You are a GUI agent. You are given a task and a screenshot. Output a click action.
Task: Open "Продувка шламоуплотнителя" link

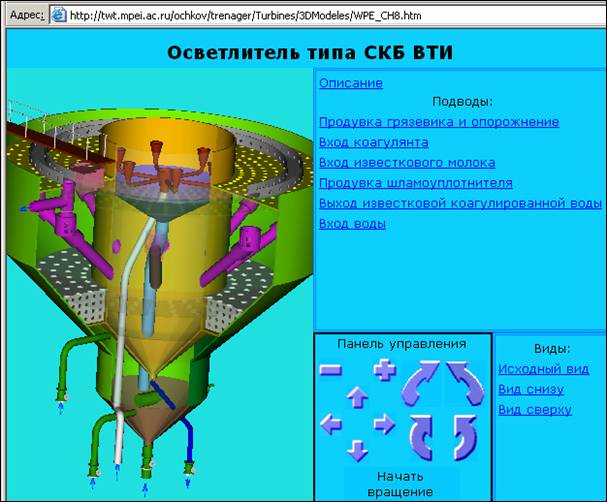(x=416, y=183)
